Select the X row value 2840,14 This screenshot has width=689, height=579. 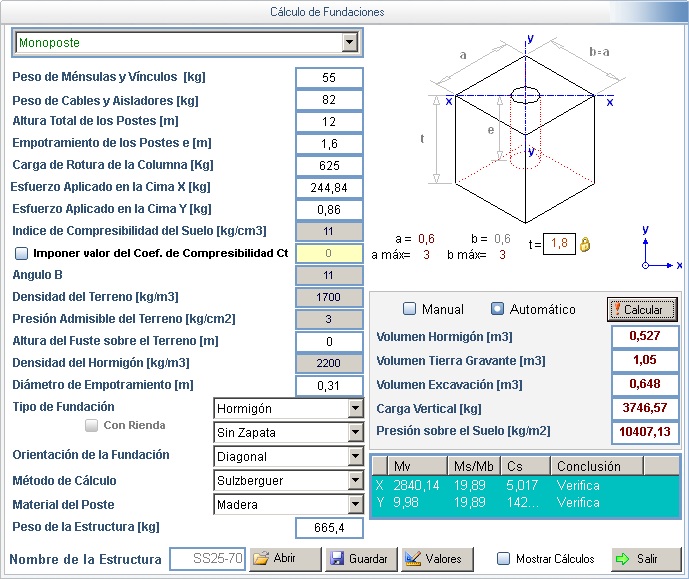[416, 485]
